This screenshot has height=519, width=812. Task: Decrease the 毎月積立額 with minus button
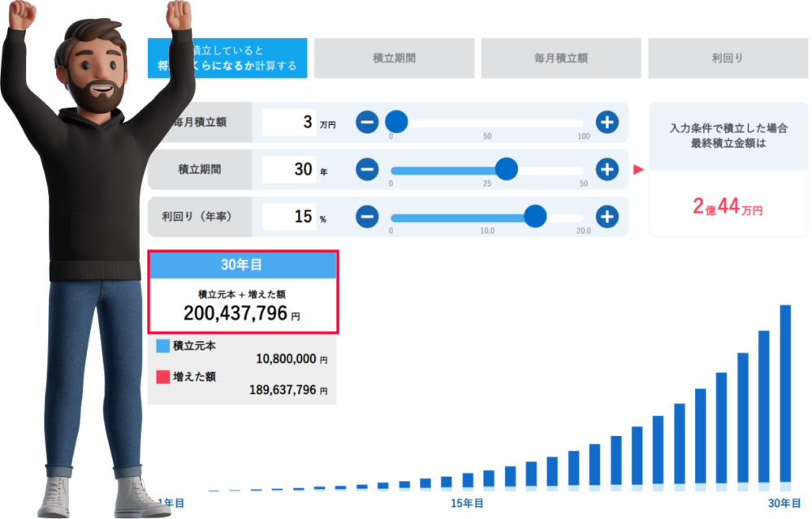[x=367, y=123]
